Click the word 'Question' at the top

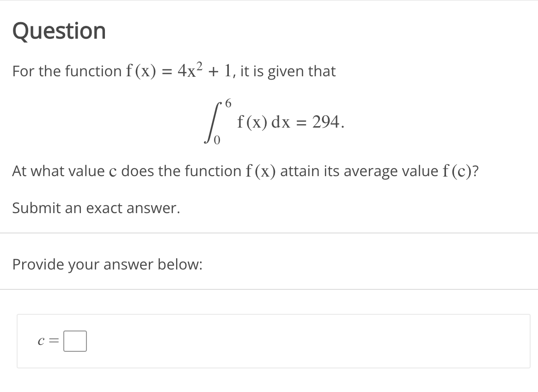click(x=59, y=31)
